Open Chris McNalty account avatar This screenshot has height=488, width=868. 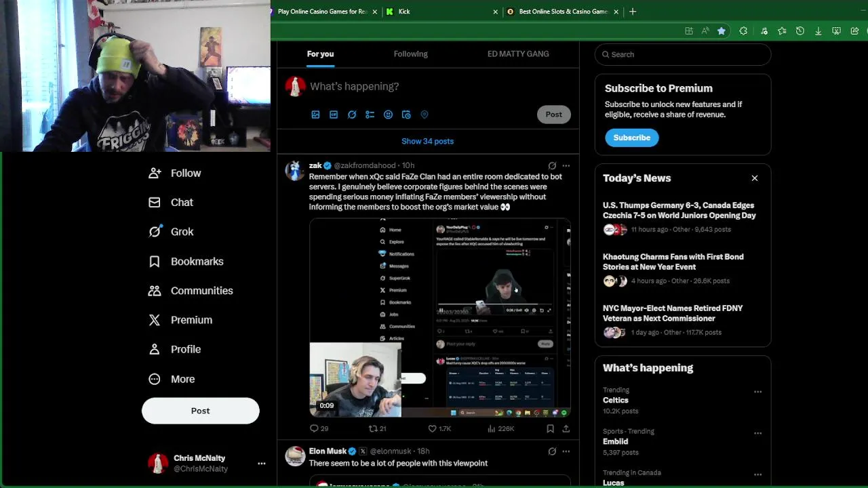click(x=158, y=464)
